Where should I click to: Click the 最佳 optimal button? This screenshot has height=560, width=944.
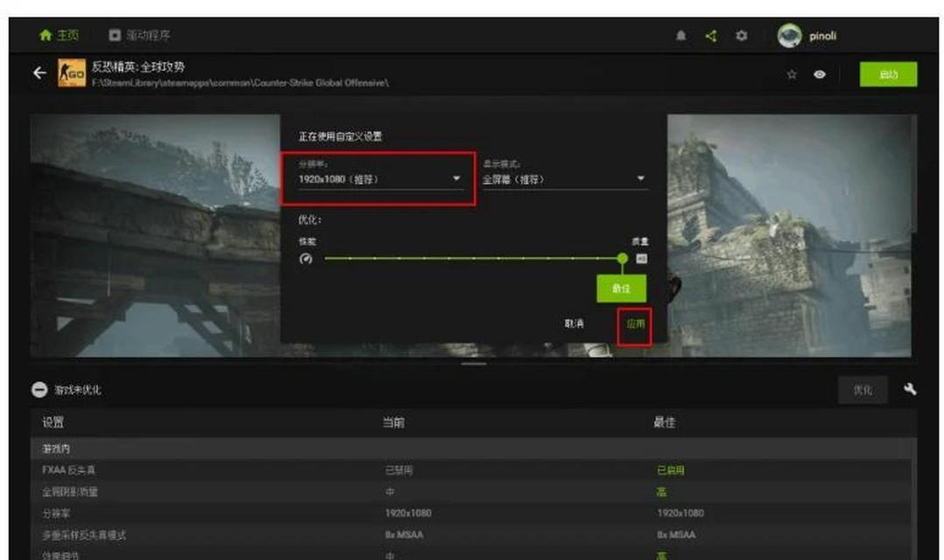[x=622, y=289]
